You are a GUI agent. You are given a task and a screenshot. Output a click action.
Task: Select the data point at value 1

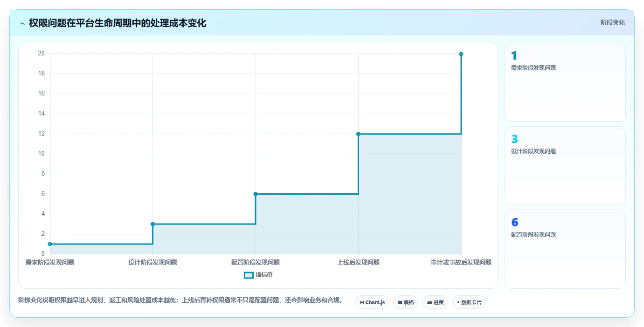pos(50,244)
